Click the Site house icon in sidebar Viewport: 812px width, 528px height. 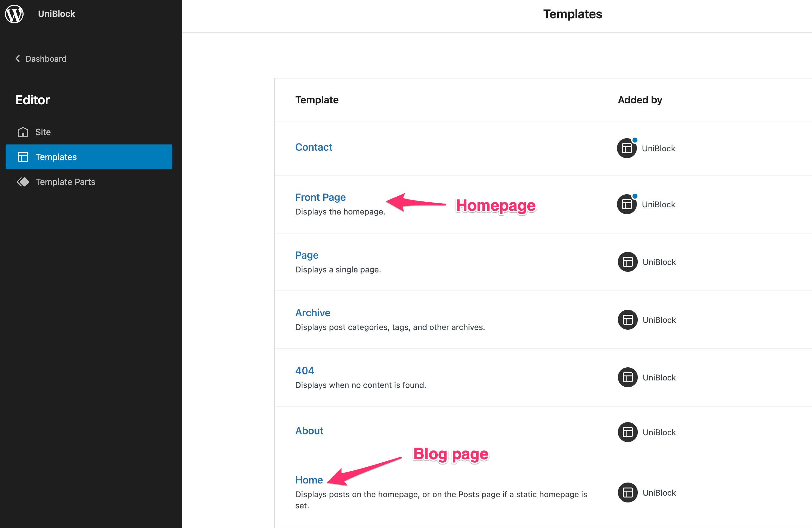click(x=23, y=132)
